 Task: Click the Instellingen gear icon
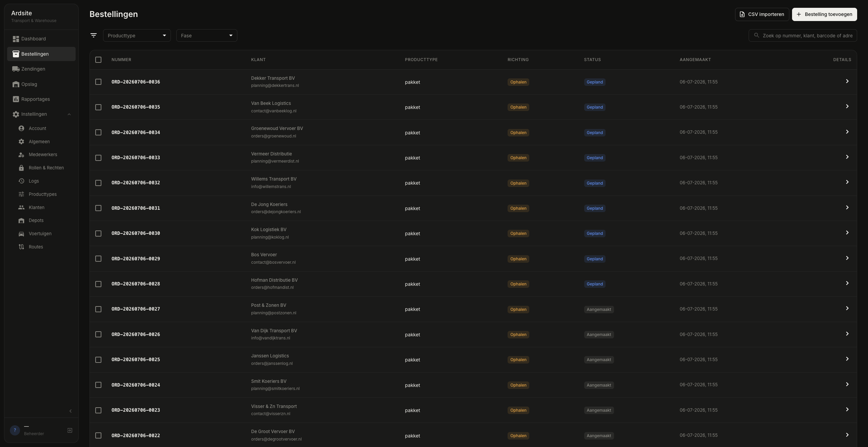(x=16, y=114)
